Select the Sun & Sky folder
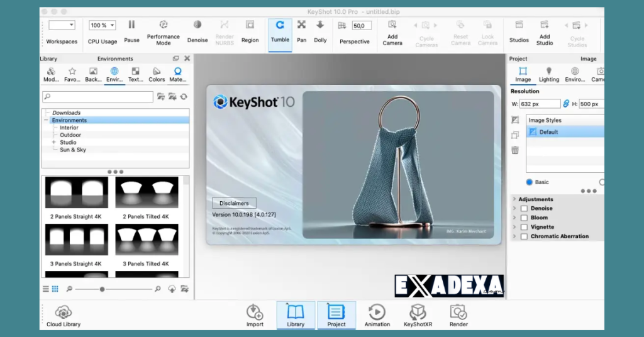Image resolution: width=644 pixels, height=337 pixels. (73, 150)
